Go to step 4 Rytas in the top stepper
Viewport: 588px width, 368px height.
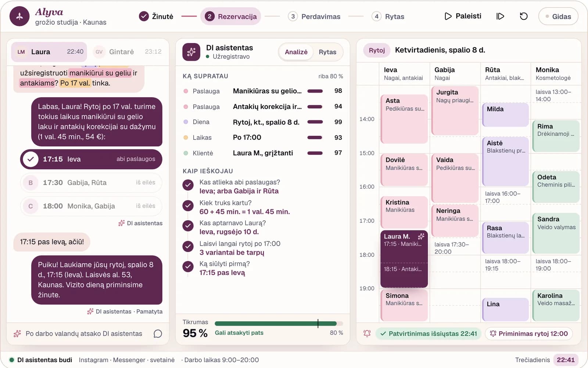tap(388, 17)
